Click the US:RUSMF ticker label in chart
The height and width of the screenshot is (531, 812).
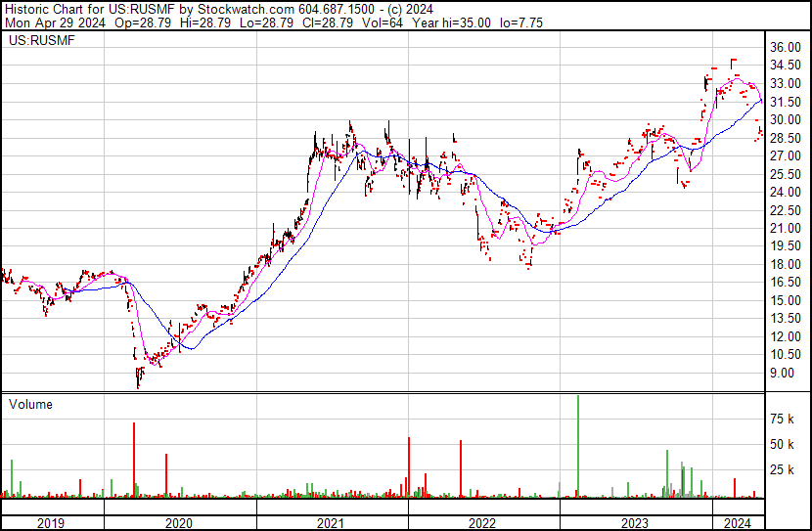click(40, 40)
